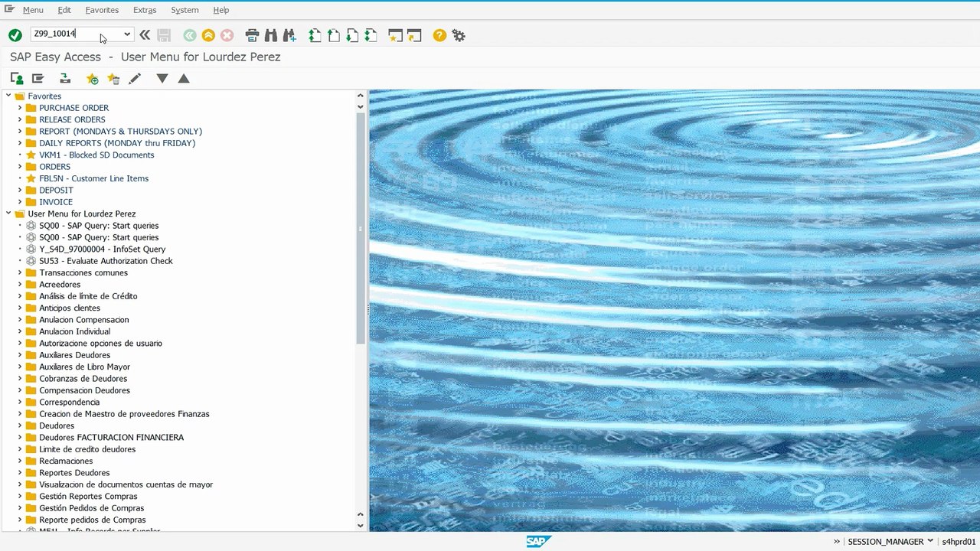This screenshot has width=980, height=551.
Task: Open SAP Business Workplace icon
Action: [65, 79]
